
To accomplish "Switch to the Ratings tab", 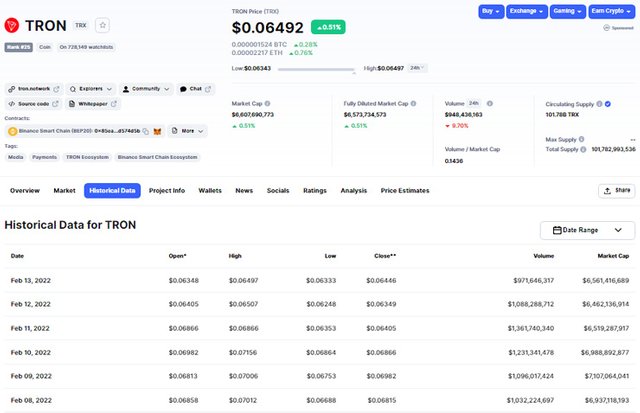I will click(315, 191).
